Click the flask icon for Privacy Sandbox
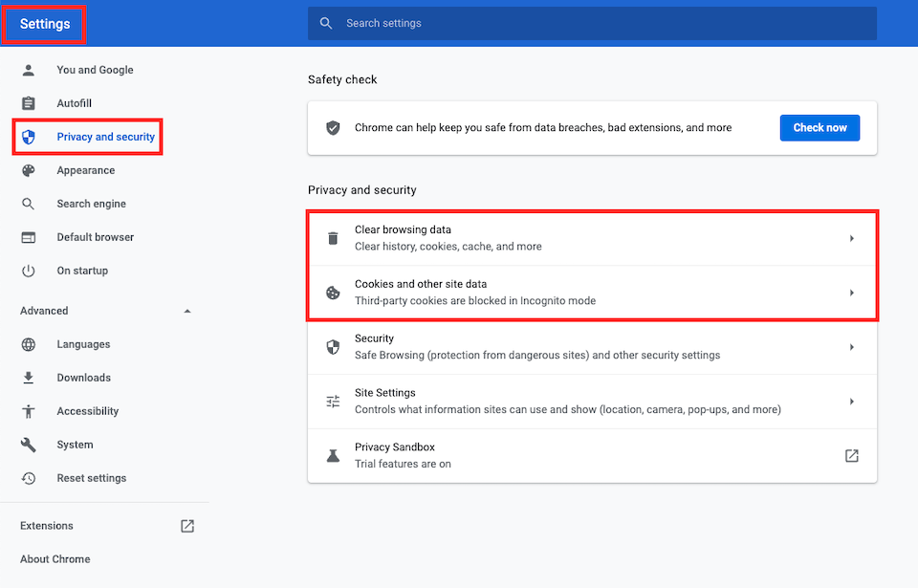The height and width of the screenshot is (588, 918). click(333, 456)
